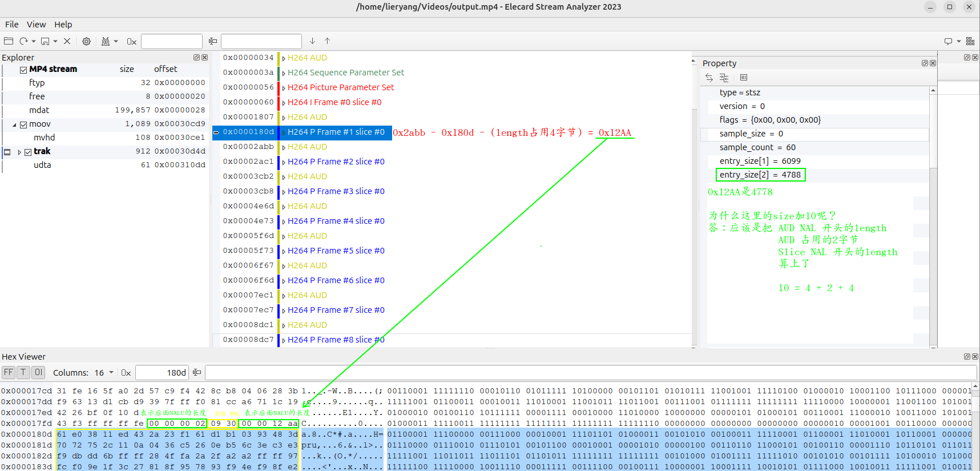Click the find next down arrow
Viewport: 980px width, 471px height.
(312, 41)
